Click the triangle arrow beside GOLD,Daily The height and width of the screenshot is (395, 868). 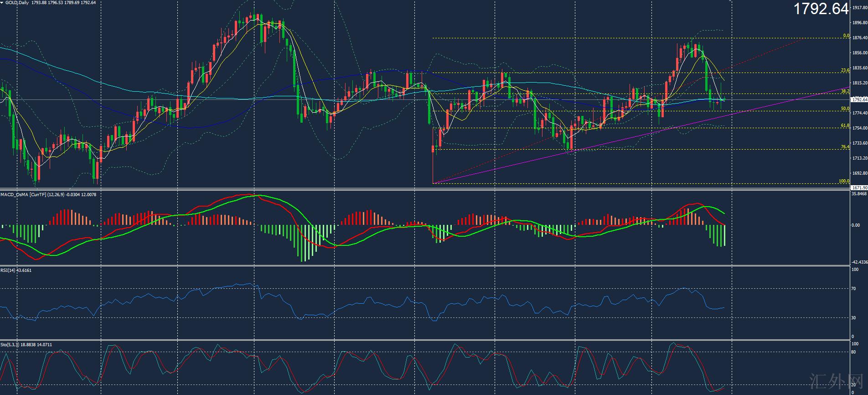pos(2,3)
